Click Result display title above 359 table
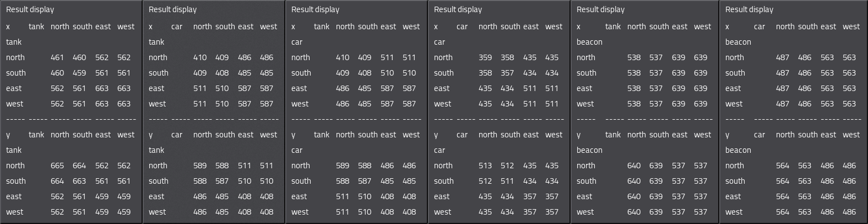 tap(458, 9)
